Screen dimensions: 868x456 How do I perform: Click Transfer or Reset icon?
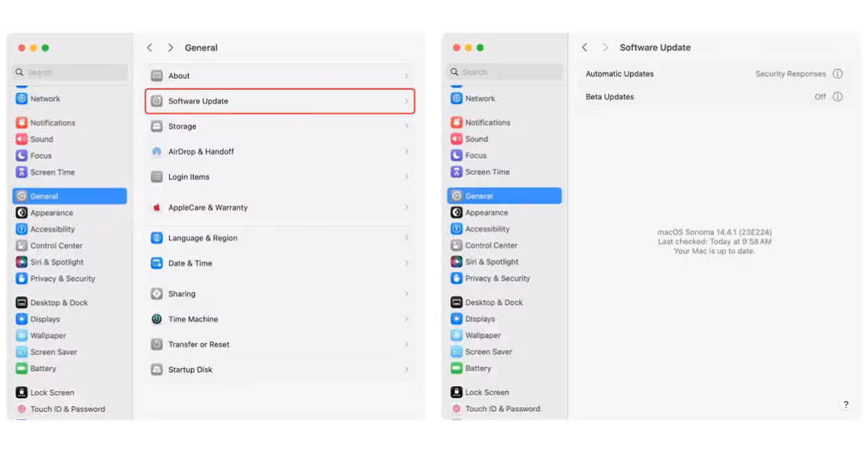tap(156, 345)
